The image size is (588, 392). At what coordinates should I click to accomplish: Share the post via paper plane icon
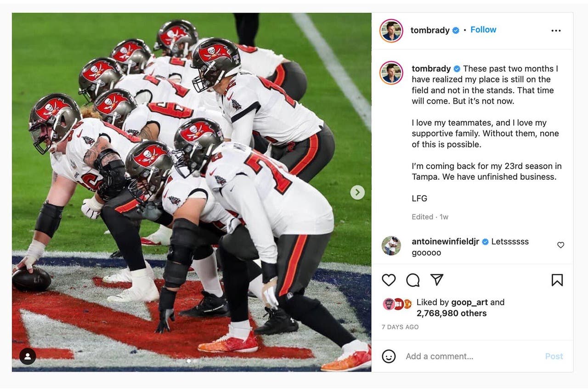point(437,280)
